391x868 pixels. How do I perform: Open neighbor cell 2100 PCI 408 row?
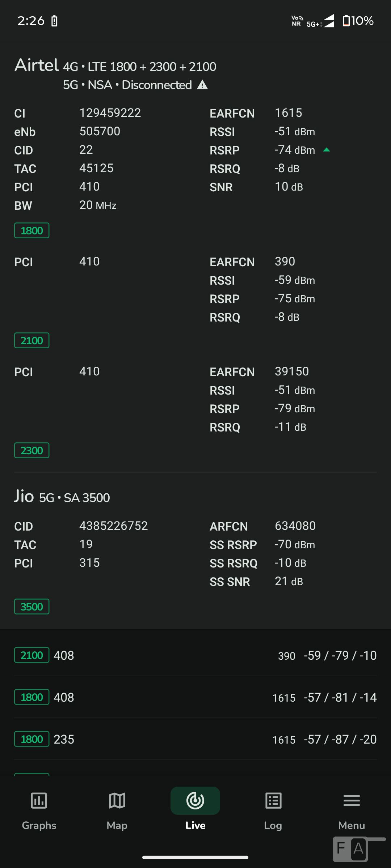coord(195,655)
